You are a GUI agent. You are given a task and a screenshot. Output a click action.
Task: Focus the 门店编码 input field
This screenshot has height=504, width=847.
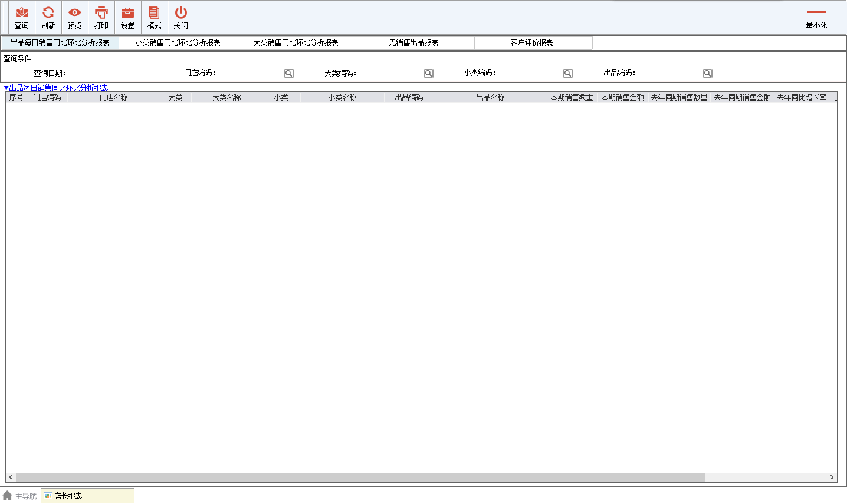(x=252, y=73)
